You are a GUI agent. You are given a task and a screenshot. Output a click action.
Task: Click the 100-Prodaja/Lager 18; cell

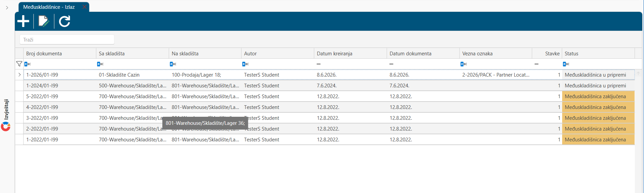pos(205,75)
